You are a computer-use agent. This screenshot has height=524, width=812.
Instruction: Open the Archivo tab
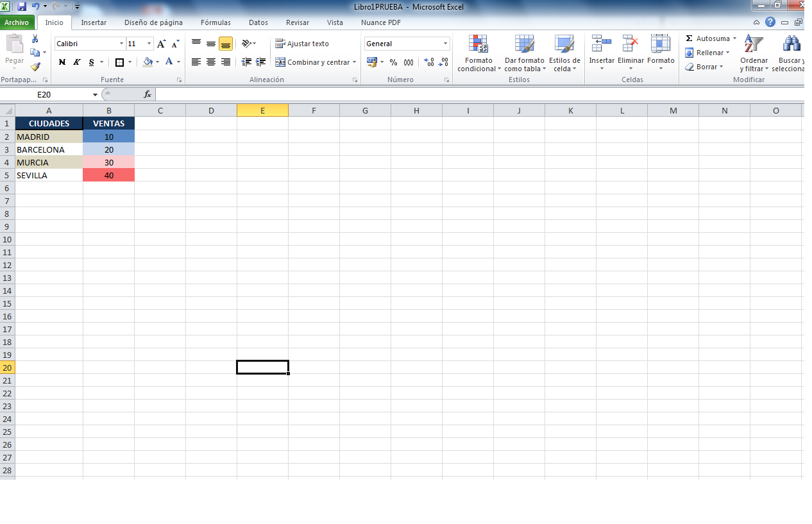click(17, 22)
